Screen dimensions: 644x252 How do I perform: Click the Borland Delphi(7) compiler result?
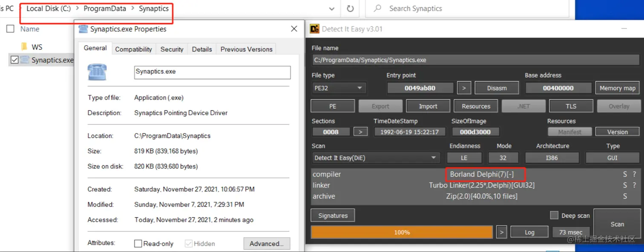482,174
